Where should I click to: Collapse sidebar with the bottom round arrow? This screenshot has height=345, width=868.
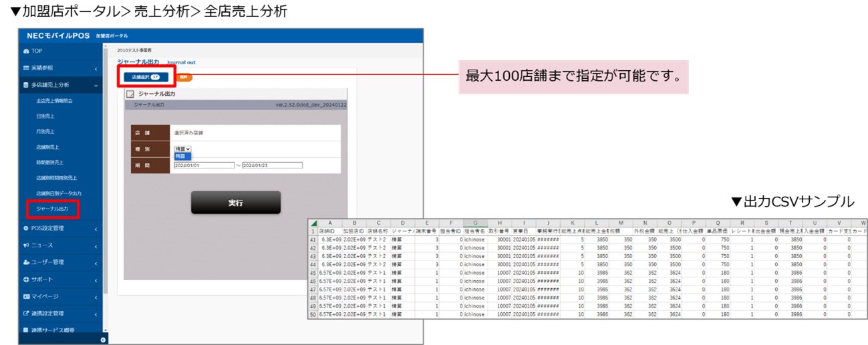click(x=102, y=340)
